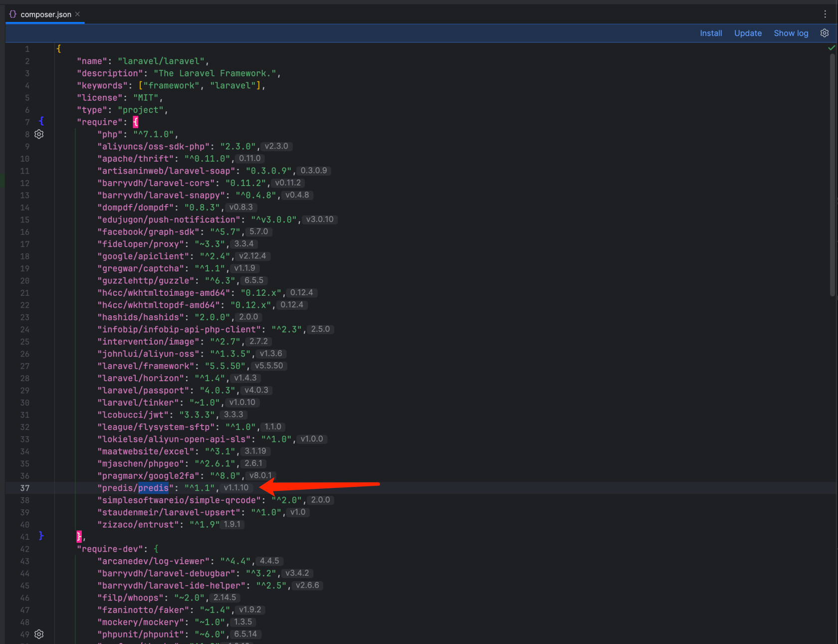Click the "artisaninweb/laravel-soap" package name
838x644 pixels.
166,171
